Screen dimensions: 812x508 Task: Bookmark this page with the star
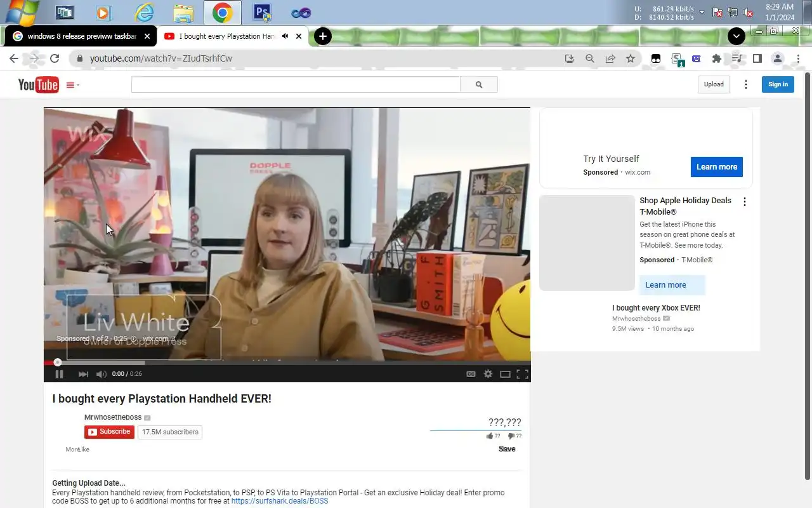tap(631, 58)
